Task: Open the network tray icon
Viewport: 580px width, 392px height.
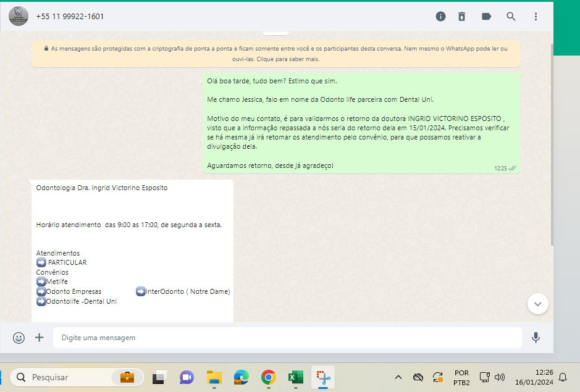Action: coord(484,377)
